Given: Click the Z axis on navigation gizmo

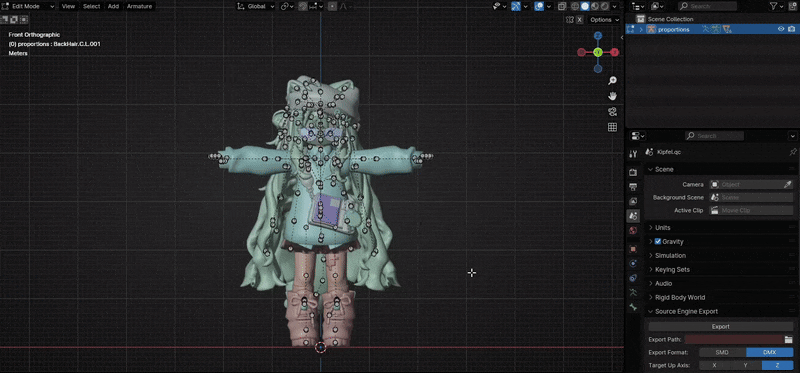Looking at the screenshot, I should coord(598,35).
